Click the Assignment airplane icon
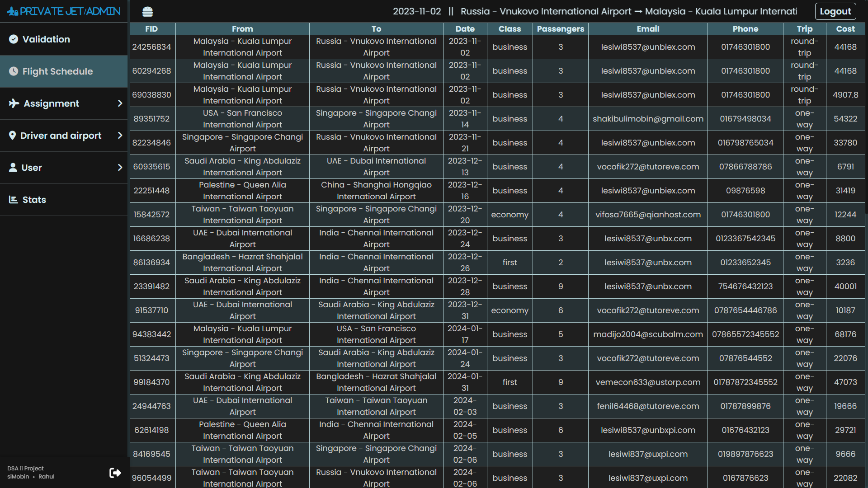Screen dimensions: 868x488 pos(14,103)
